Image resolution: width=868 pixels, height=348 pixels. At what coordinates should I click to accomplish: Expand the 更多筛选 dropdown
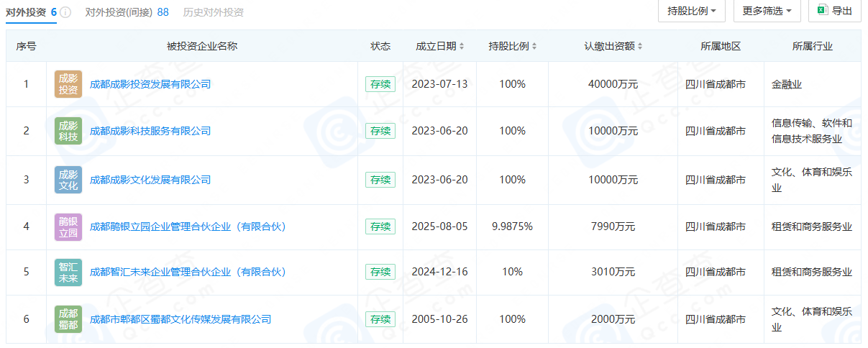(x=767, y=11)
